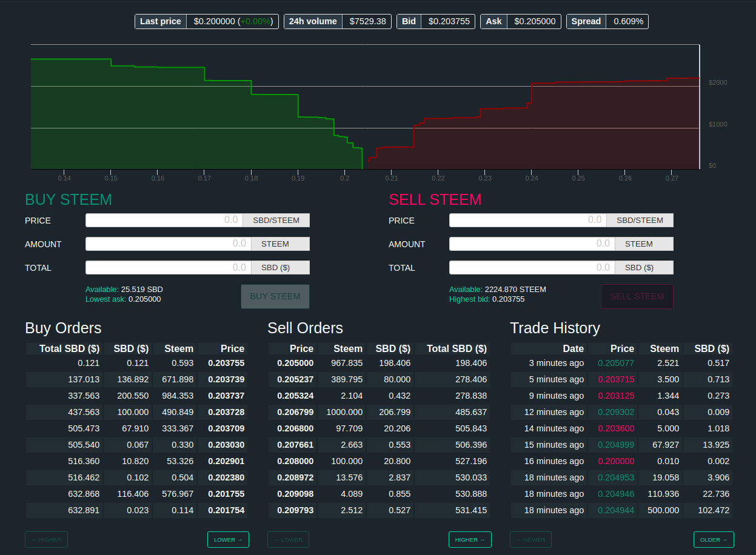Select buy order at price 0.203755

click(135, 363)
